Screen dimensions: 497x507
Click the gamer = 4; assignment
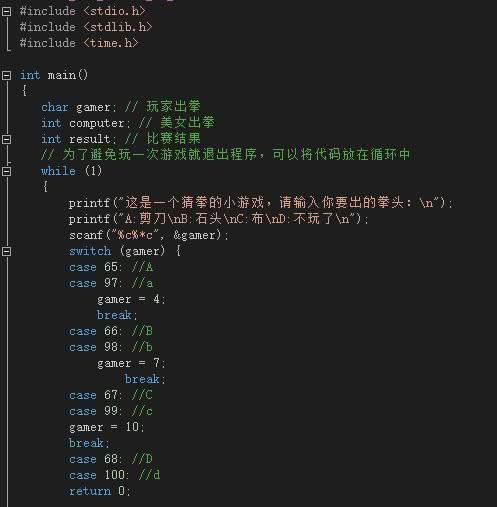coord(131,299)
